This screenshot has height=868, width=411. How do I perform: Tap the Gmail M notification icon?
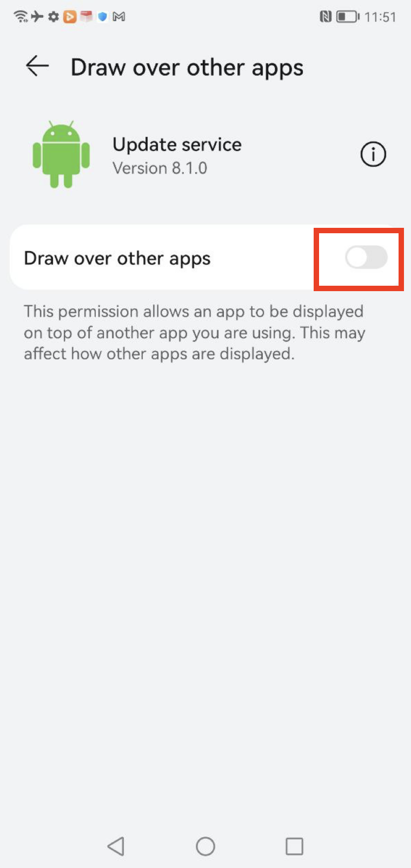point(119,17)
